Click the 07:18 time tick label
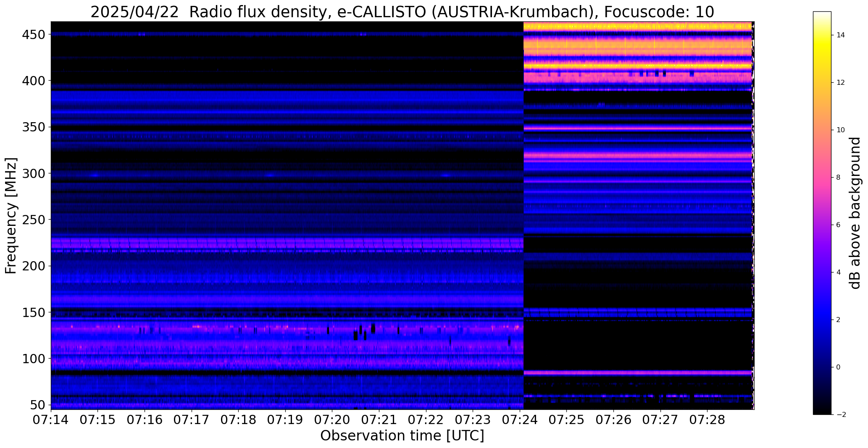Screen dimensions: 868x448 coord(239,420)
